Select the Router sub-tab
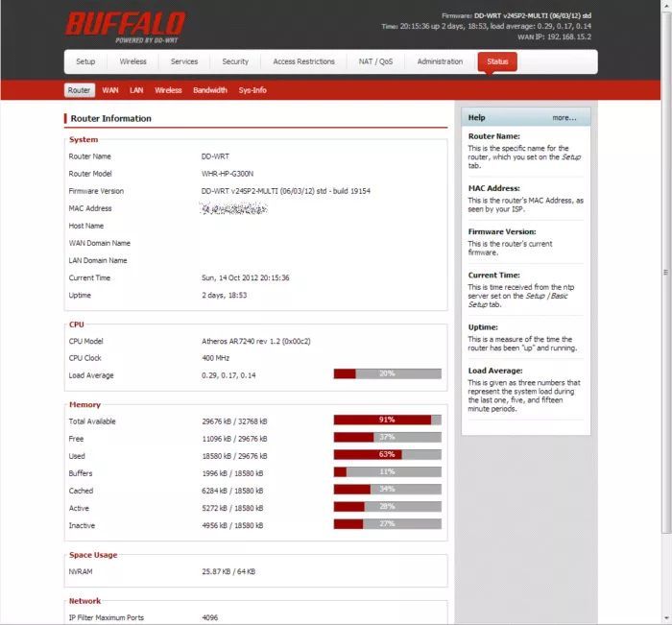 click(x=80, y=90)
